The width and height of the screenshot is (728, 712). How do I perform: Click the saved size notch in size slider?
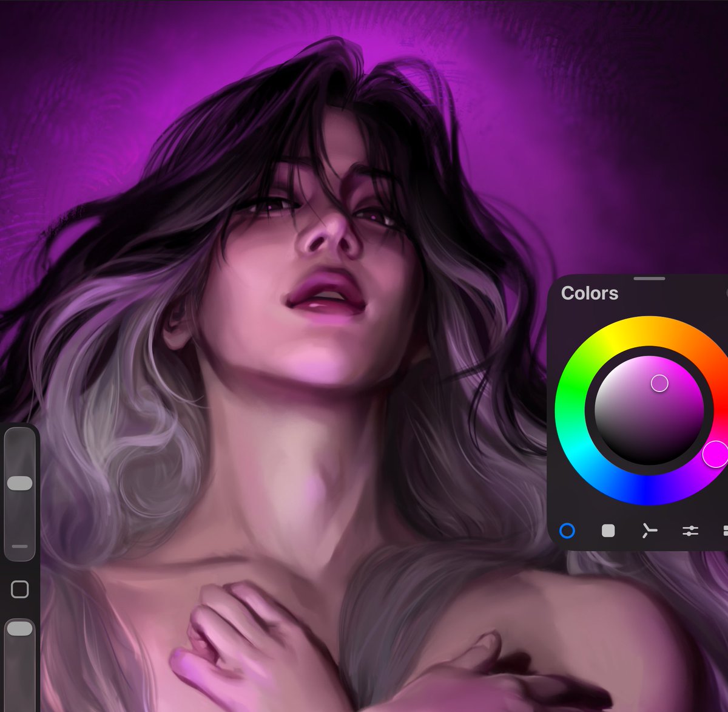point(20,546)
